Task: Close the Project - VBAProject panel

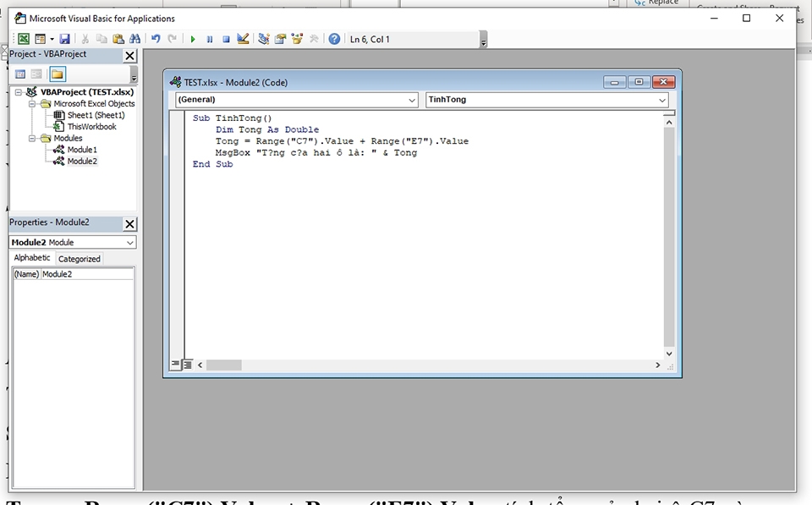Action: pyautogui.click(x=130, y=56)
